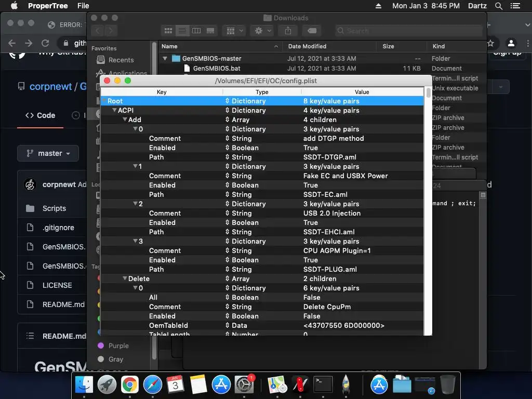Switch Finder to icon view
This screenshot has height=399, width=532.
pos(168,31)
